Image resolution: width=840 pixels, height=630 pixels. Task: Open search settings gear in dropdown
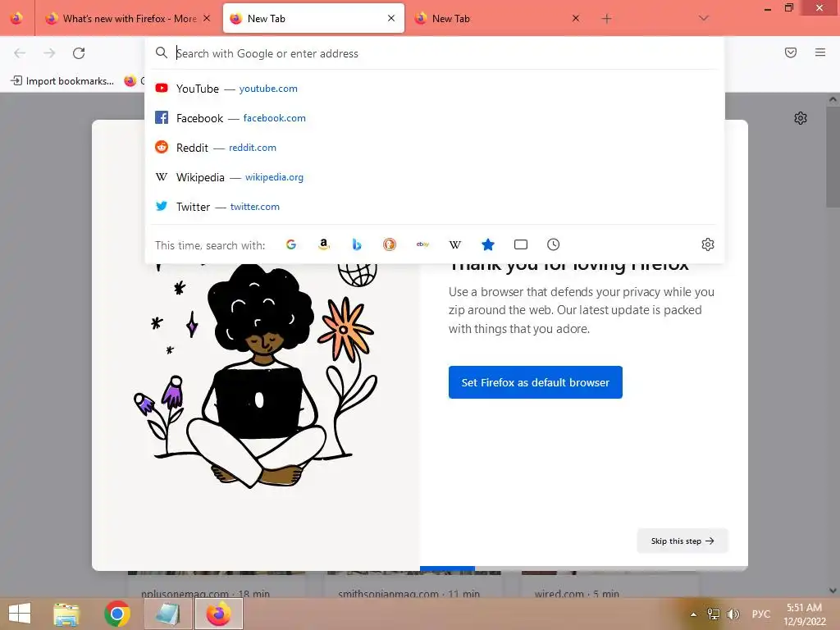click(708, 244)
